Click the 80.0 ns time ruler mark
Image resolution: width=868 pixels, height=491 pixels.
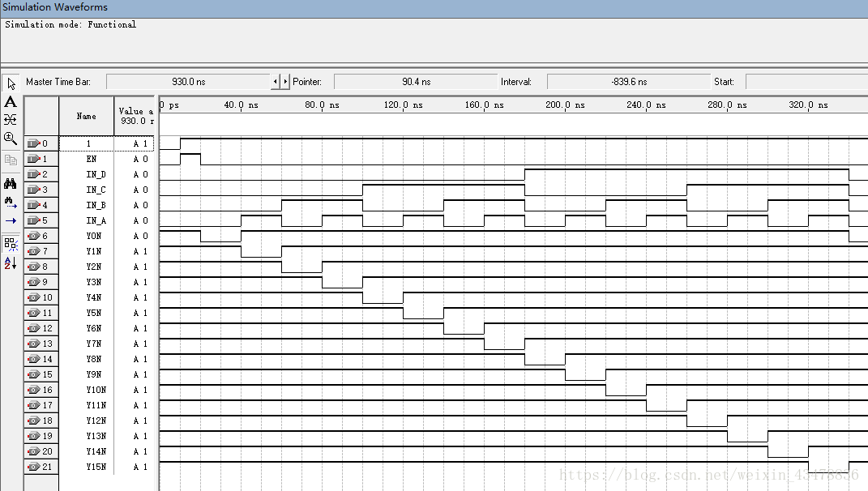click(x=322, y=105)
